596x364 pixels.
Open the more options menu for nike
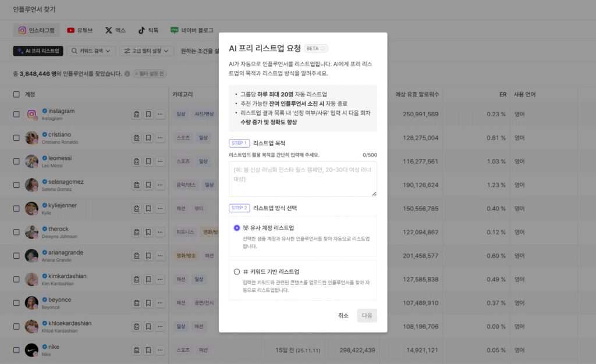click(160, 350)
